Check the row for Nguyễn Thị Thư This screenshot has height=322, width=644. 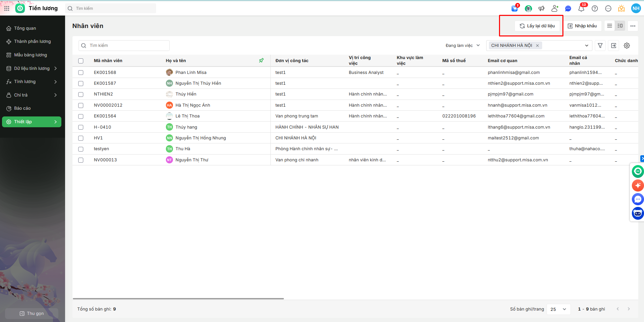[81, 160]
